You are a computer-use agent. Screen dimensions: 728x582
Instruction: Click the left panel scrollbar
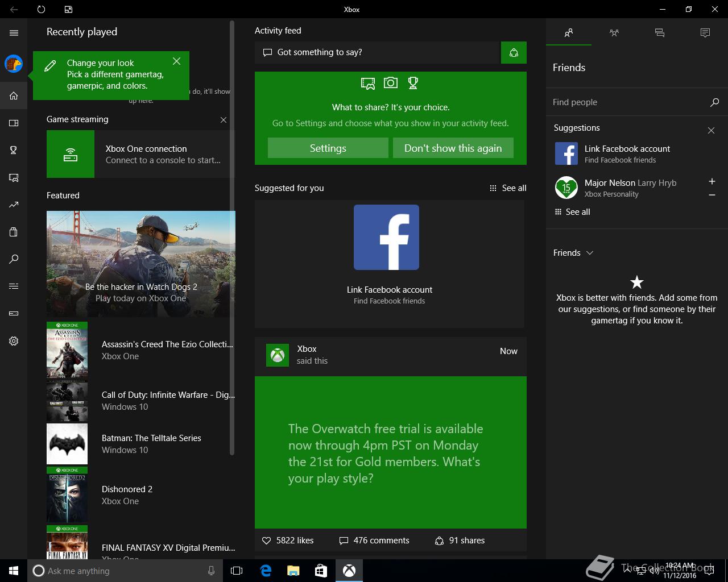[232, 238]
